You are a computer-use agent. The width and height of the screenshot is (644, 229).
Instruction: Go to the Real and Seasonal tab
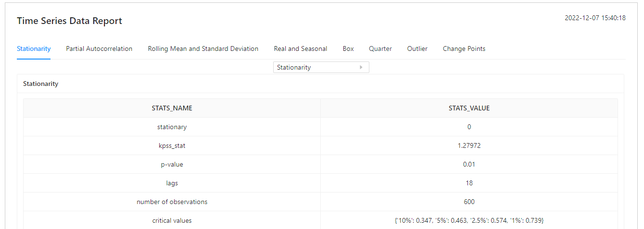click(301, 48)
